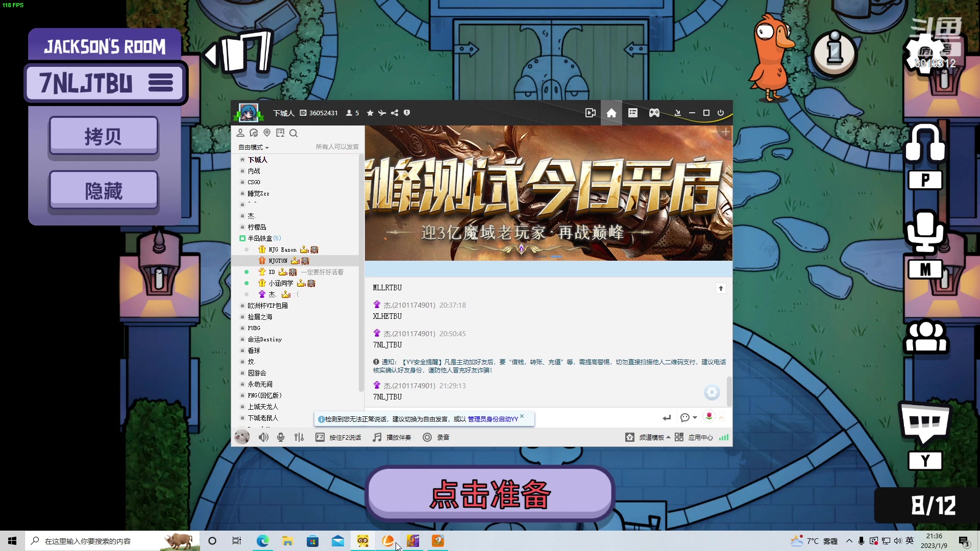Click the flower gift icon in chat bar
Screen dimensions: 980x551
coord(709,417)
